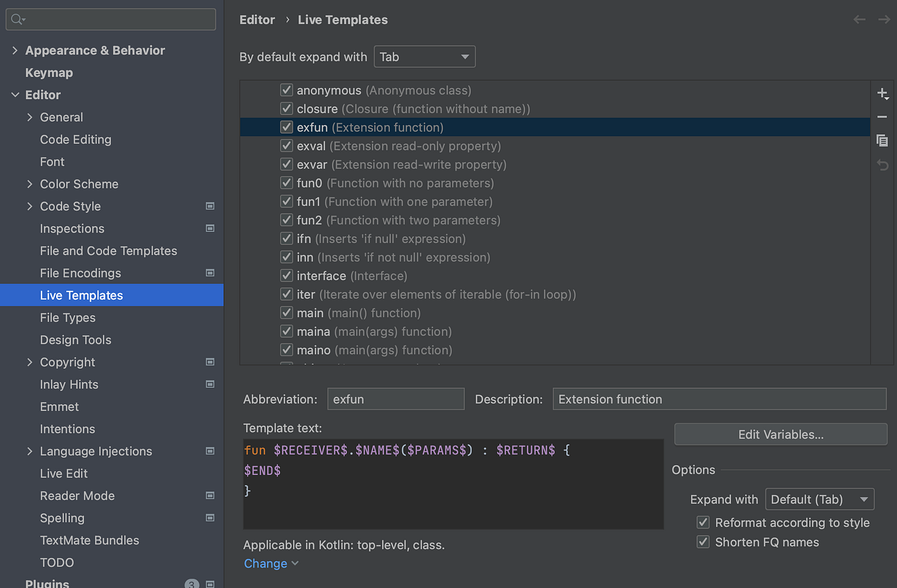
Task: Click the settings indicator beside Inspections
Action: [210, 228]
